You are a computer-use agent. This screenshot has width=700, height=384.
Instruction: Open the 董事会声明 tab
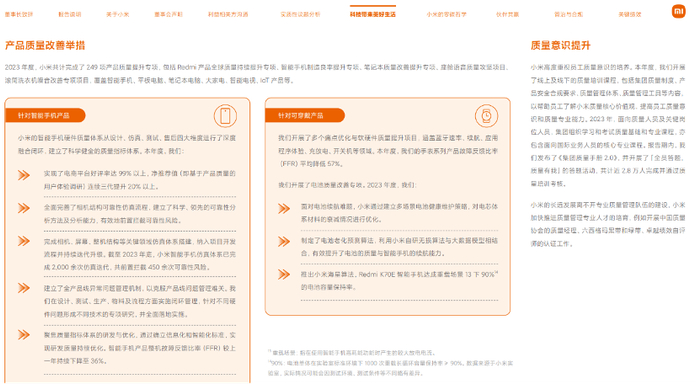[168, 14]
